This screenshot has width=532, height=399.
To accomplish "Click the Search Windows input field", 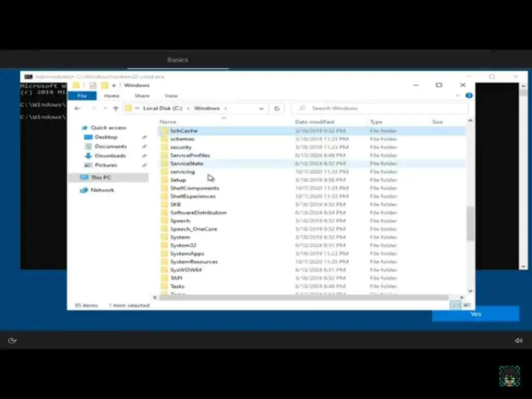I will [380, 108].
